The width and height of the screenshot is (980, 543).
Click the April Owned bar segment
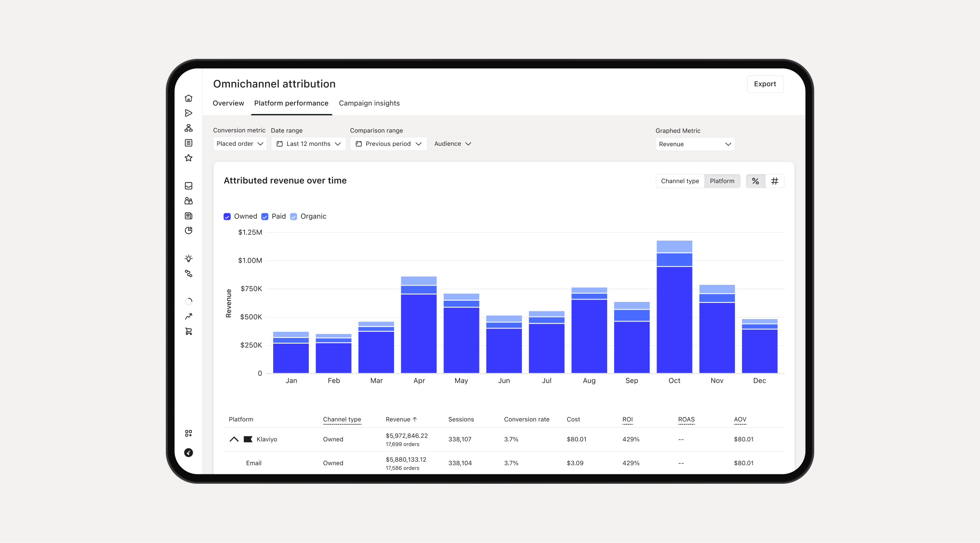(419, 334)
